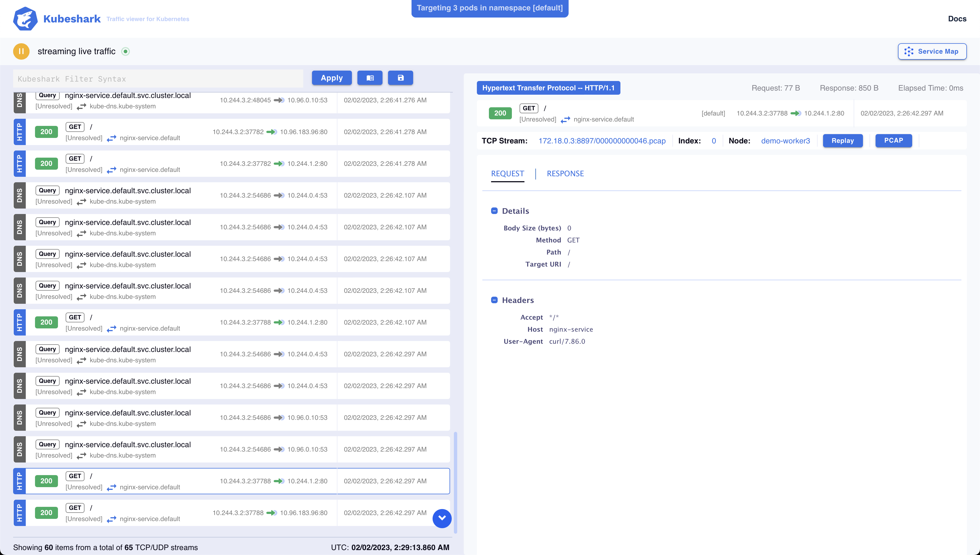This screenshot has height=555, width=980.
Task: Click the Method value GET in Details
Action: (573, 240)
